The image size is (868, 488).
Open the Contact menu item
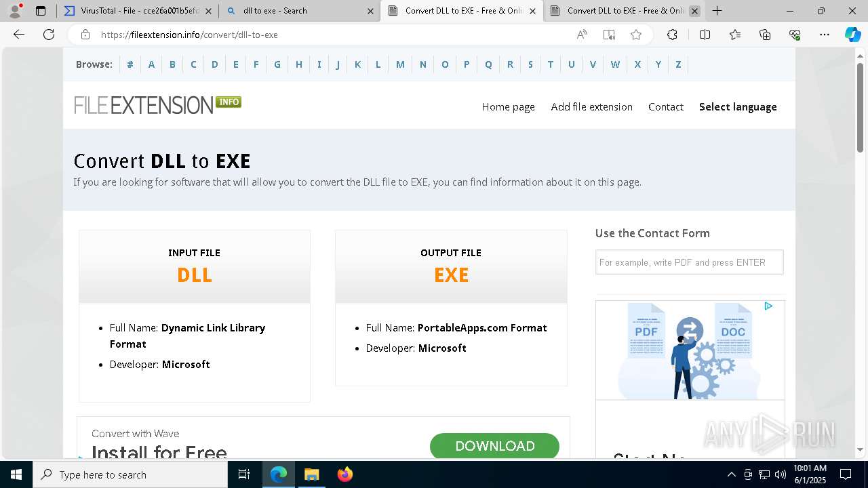[x=665, y=106]
